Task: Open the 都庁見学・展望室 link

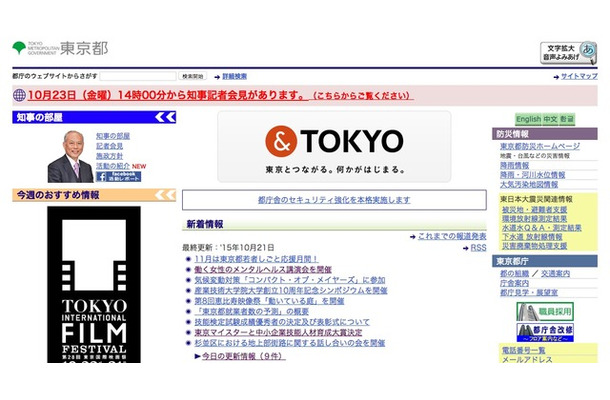Action: 529,292
